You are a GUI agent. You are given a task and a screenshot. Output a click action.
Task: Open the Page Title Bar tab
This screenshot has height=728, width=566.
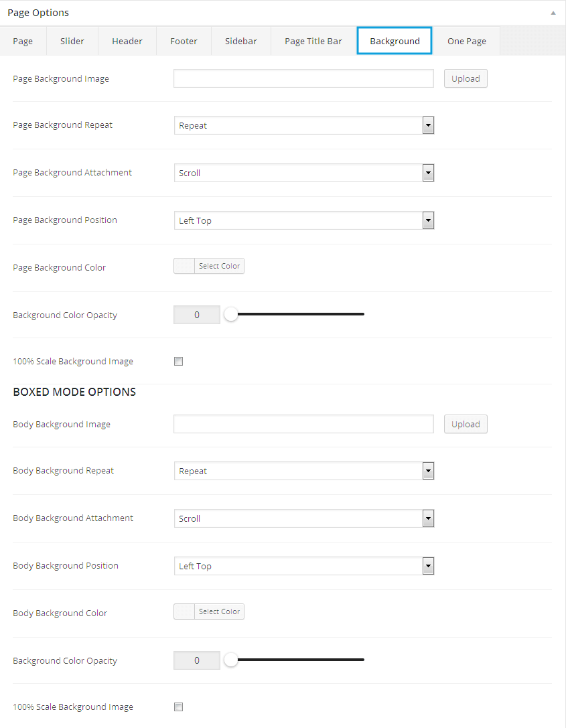coord(313,41)
